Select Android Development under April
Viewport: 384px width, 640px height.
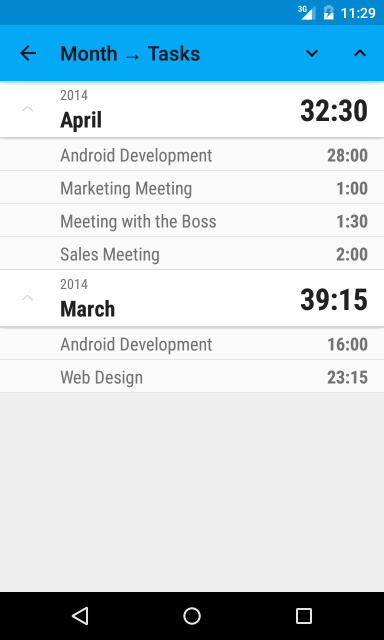pyautogui.click(x=192, y=155)
